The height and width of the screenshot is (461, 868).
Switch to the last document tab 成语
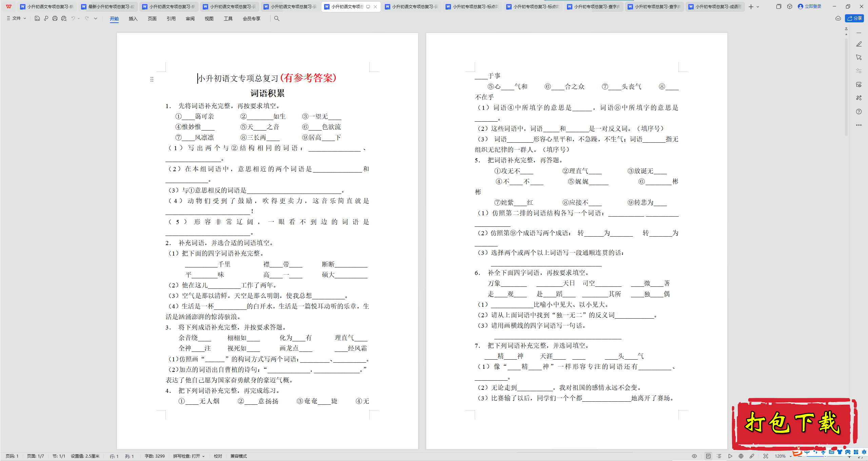715,6
